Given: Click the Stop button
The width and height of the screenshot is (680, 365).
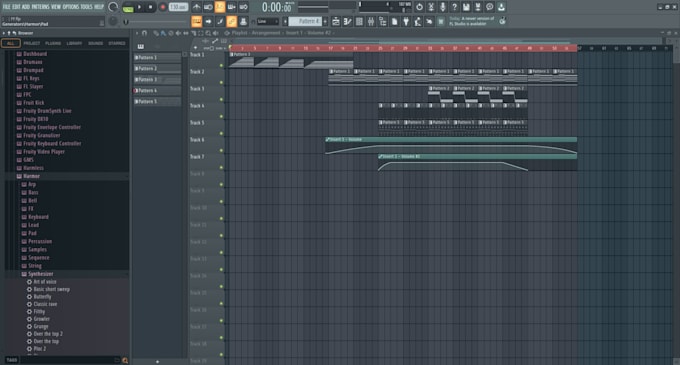Looking at the screenshot, I should click(x=150, y=7).
